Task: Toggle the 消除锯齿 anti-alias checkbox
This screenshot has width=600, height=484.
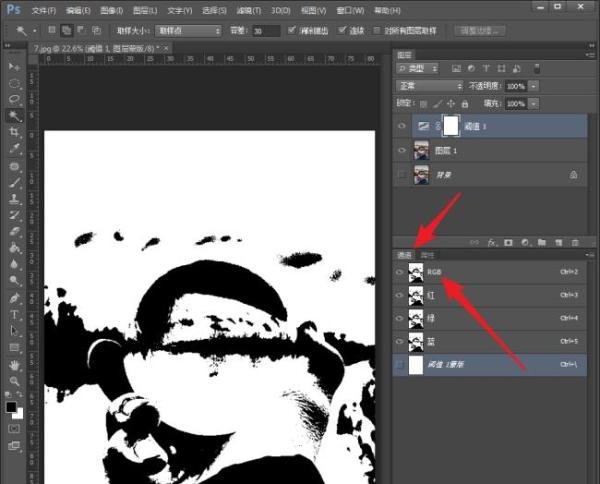Action: pos(292,30)
